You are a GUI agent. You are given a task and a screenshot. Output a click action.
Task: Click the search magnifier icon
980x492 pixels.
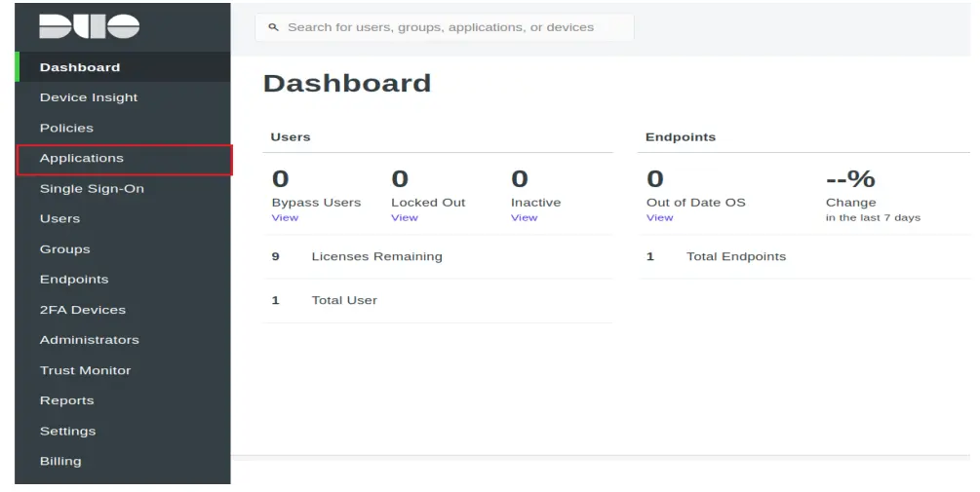(x=273, y=27)
